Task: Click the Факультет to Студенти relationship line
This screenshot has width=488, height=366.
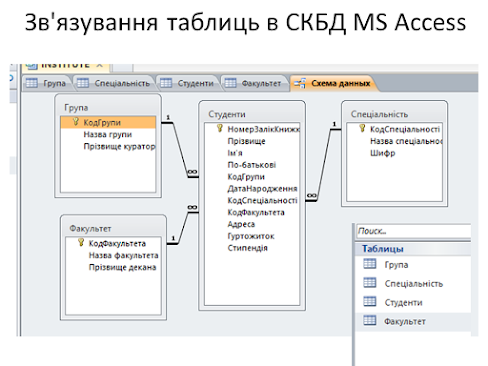Action: [183, 228]
